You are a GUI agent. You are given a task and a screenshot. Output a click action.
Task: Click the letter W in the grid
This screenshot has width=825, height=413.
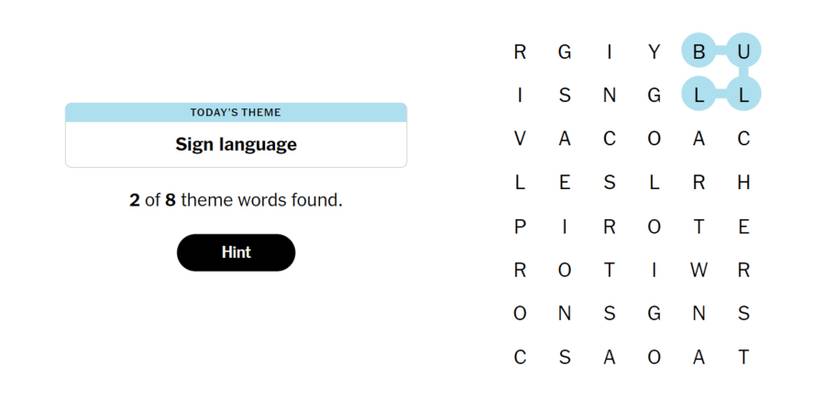[x=699, y=270]
